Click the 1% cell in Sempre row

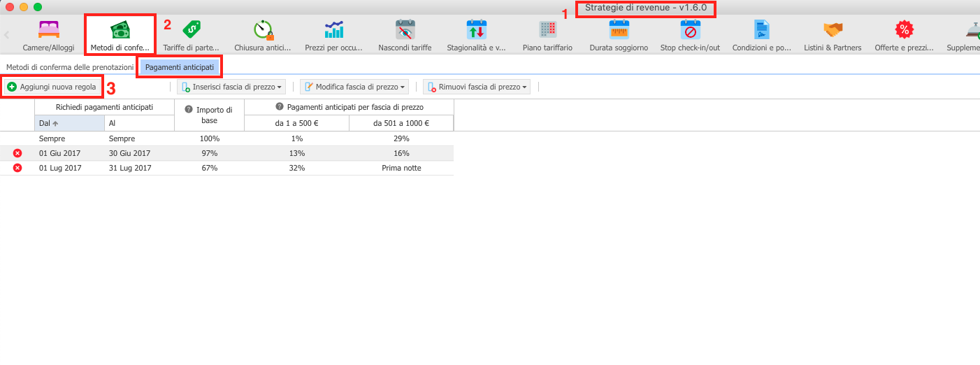coord(296,138)
